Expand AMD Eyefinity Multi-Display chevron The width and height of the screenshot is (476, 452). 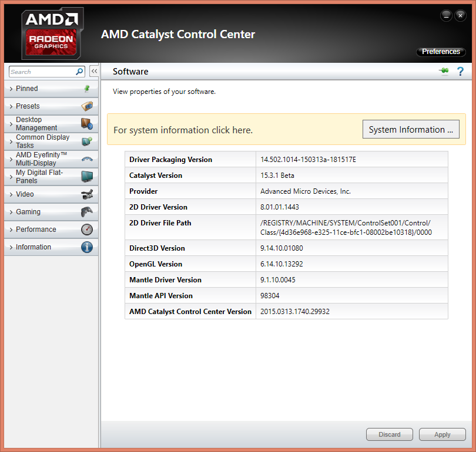[11, 159]
